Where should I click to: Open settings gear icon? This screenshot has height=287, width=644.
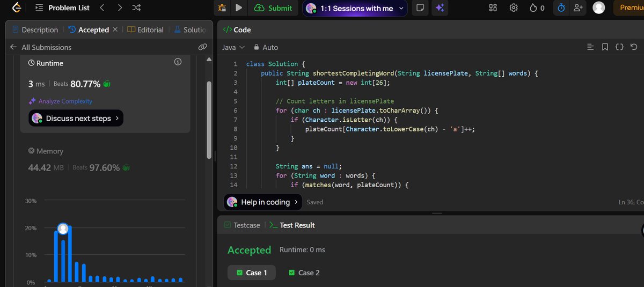pos(514,8)
